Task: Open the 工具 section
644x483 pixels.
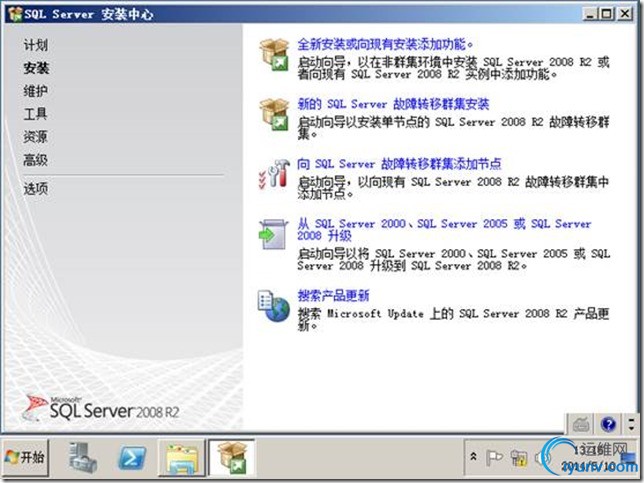Action: click(35, 114)
